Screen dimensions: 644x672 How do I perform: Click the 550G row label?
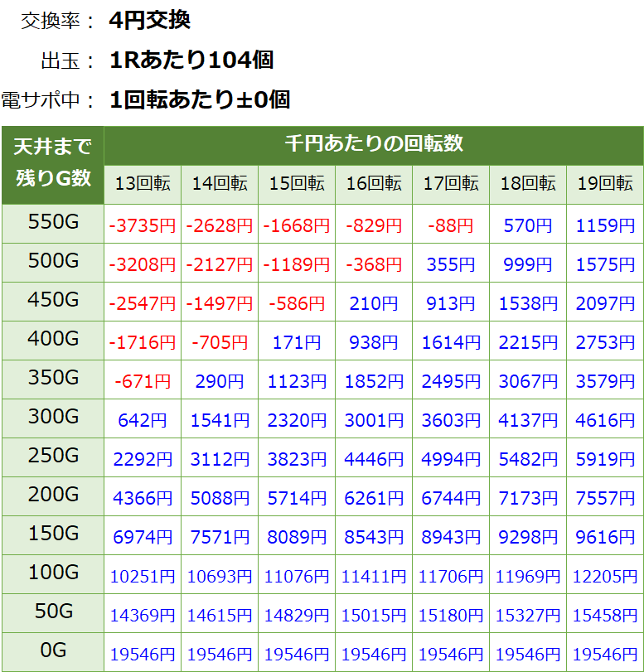pyautogui.click(x=53, y=224)
